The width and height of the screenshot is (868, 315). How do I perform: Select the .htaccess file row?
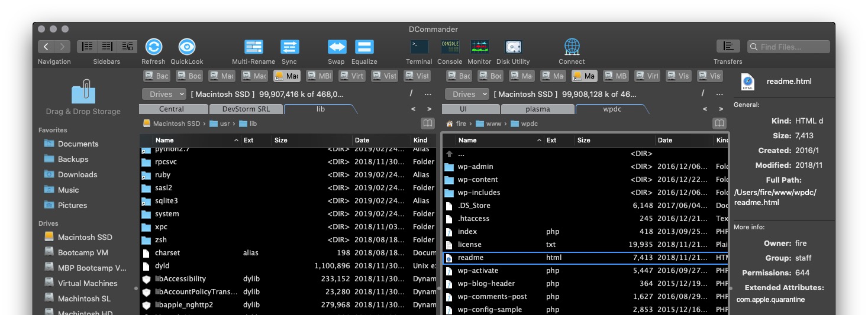coord(585,219)
